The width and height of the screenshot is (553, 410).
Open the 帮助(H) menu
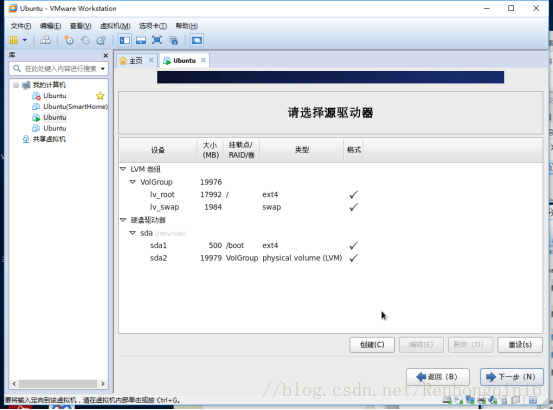(187, 26)
